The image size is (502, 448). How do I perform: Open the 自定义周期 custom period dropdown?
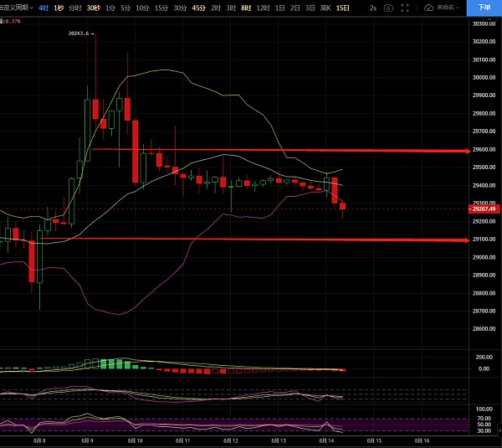(x=16, y=8)
